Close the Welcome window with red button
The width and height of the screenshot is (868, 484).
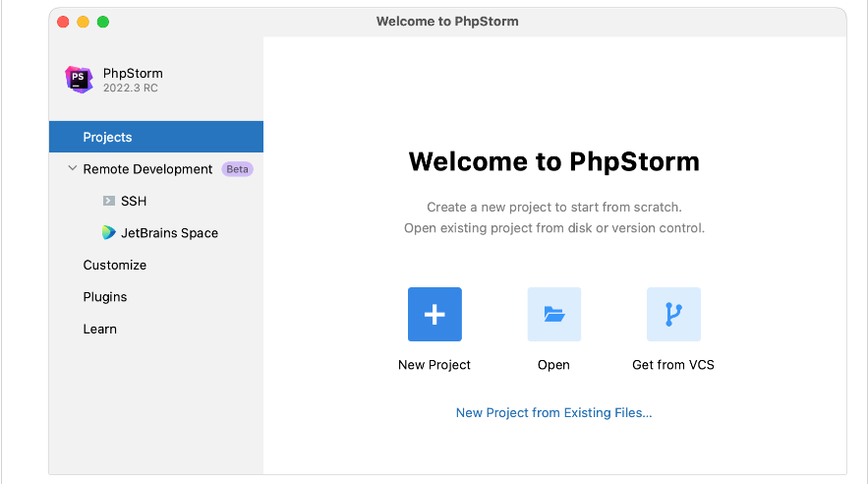[63, 22]
